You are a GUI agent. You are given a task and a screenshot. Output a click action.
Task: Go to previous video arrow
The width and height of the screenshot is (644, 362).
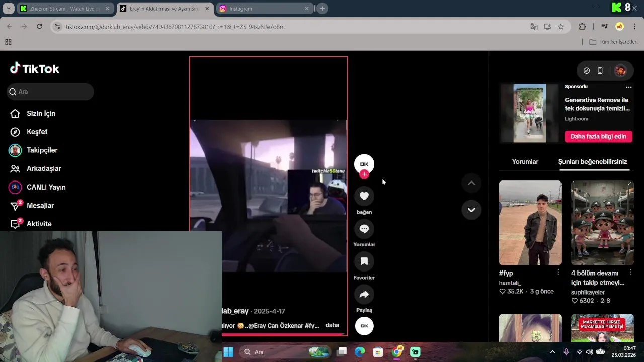point(471,183)
